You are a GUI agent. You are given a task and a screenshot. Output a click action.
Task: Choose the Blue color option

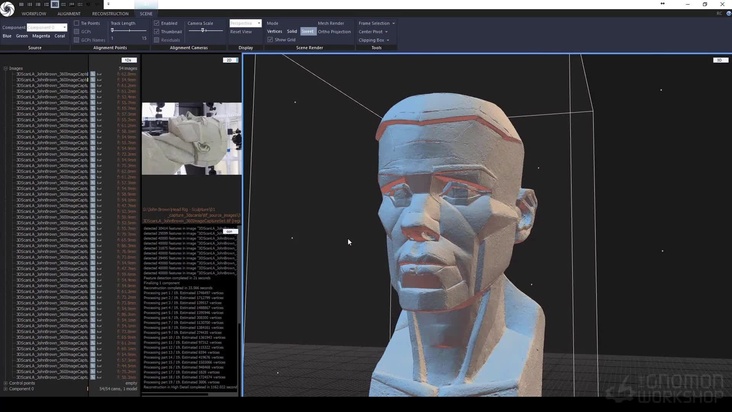[7, 36]
